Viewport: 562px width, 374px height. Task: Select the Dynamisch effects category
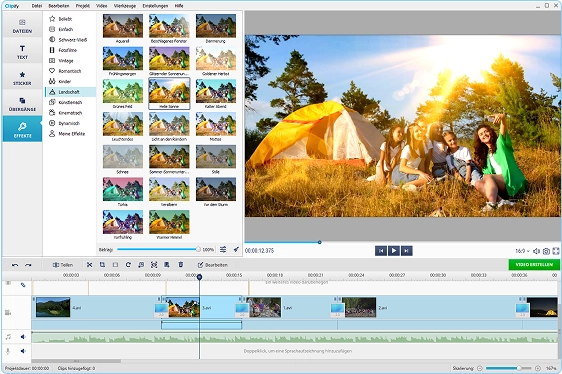click(70, 123)
